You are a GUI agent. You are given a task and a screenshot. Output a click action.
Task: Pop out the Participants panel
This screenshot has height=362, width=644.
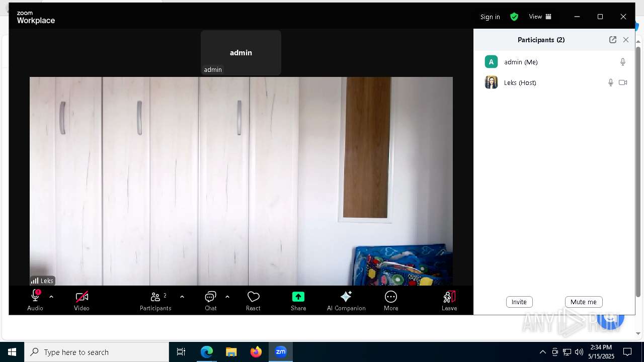[x=613, y=40]
